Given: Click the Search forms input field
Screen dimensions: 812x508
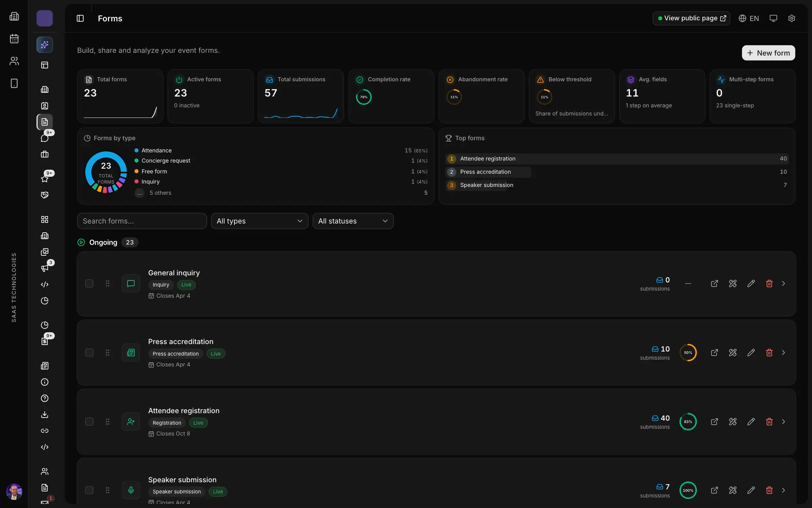Looking at the screenshot, I should (142, 221).
